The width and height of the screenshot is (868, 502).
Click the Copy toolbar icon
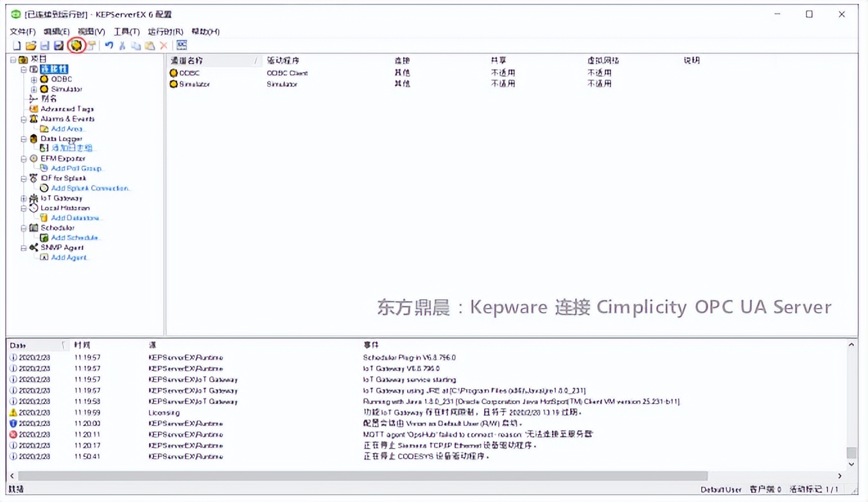point(135,46)
